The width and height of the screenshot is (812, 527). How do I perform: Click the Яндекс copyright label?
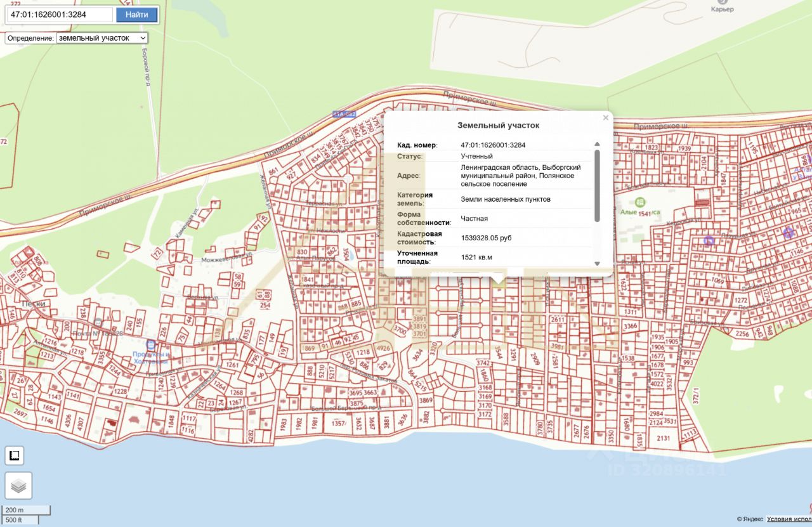tap(750, 519)
